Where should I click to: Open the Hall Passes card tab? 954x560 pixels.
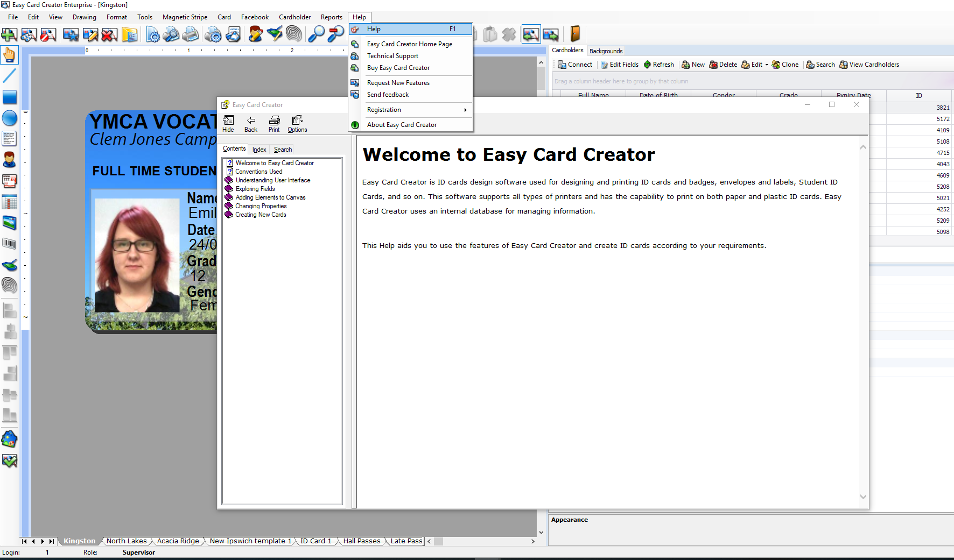[362, 541]
